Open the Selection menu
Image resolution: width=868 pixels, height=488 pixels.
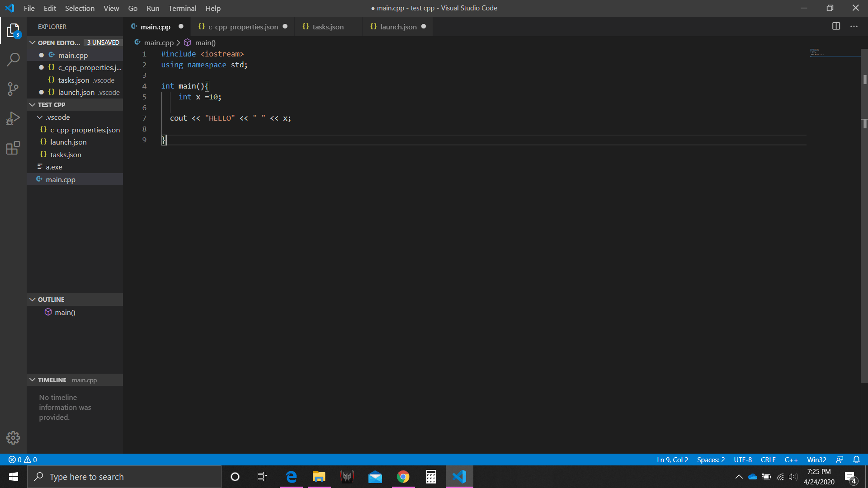point(80,8)
